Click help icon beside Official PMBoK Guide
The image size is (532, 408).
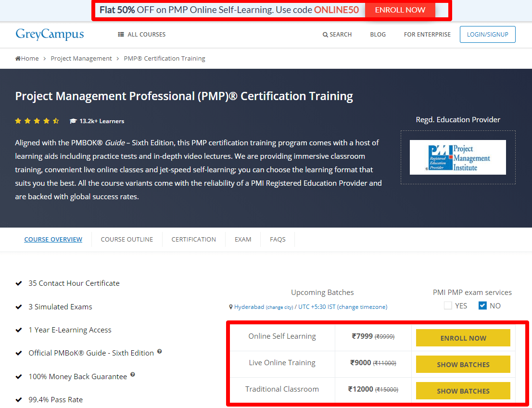click(160, 351)
